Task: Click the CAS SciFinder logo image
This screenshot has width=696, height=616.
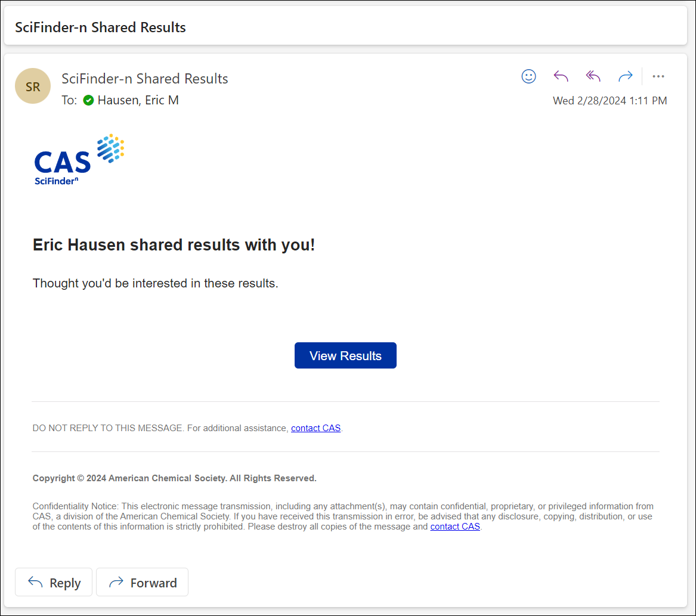Action: (79, 160)
